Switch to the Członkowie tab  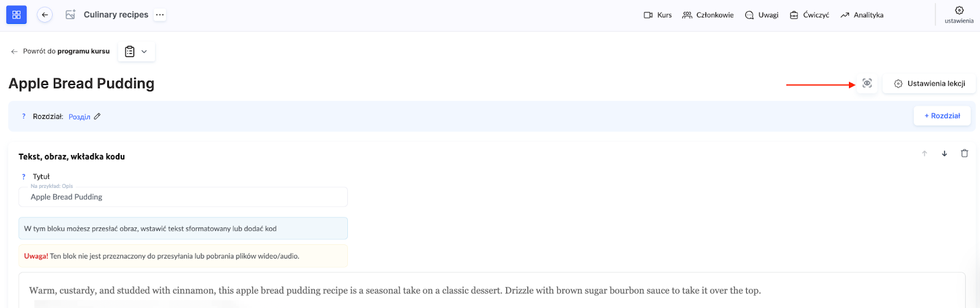708,15
